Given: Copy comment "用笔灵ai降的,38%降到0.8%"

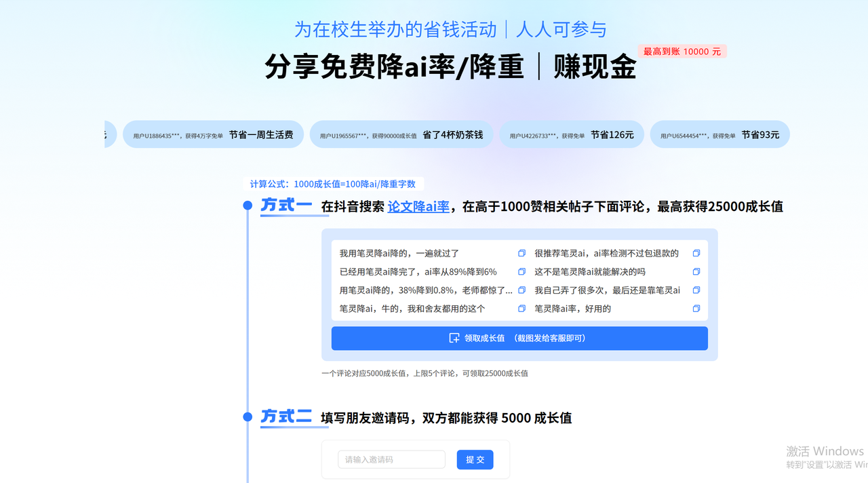Looking at the screenshot, I should point(521,290).
